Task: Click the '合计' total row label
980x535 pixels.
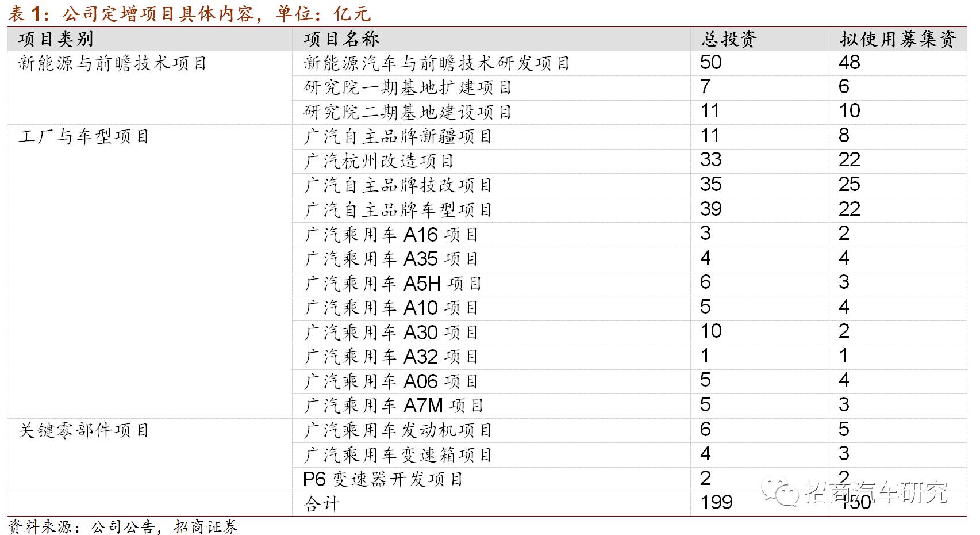Action: coord(322,504)
